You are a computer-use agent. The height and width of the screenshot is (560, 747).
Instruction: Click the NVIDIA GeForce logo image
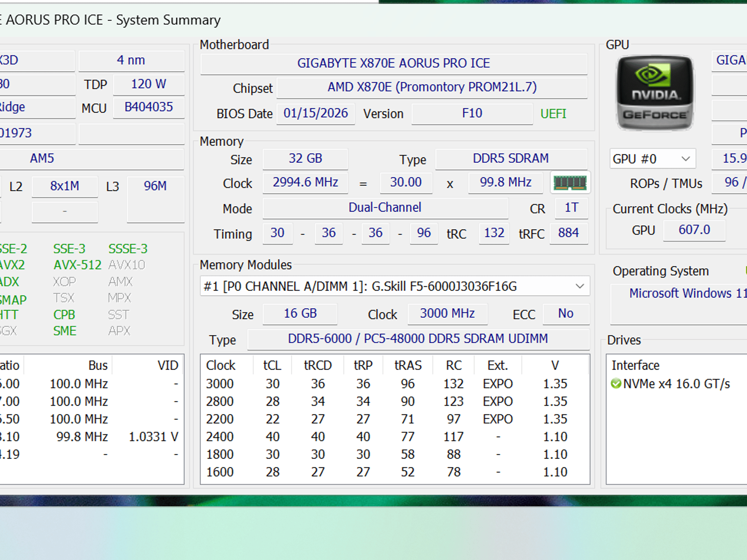click(x=655, y=93)
